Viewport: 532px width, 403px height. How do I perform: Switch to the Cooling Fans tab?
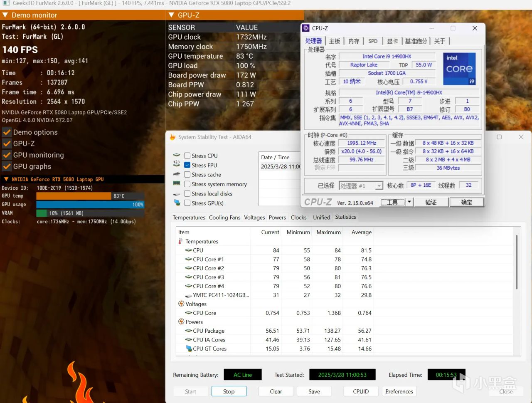(x=224, y=218)
